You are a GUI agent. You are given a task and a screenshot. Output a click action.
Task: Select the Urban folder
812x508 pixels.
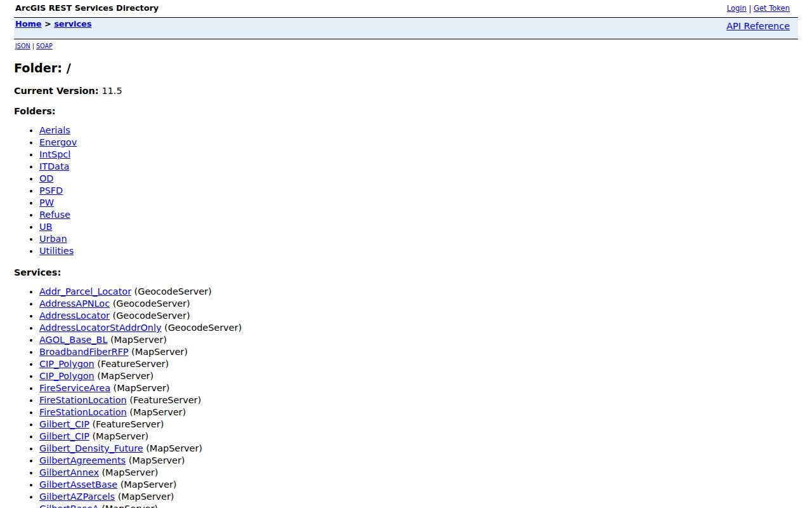tap(53, 239)
